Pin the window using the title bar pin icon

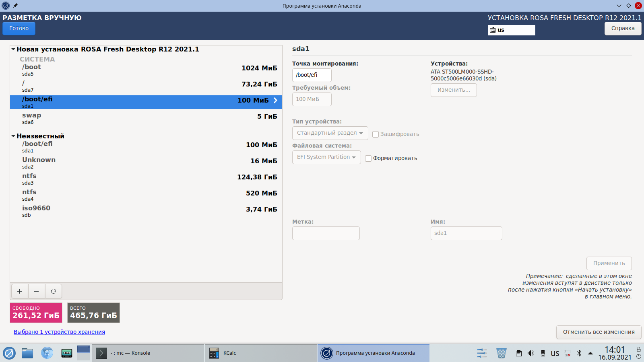click(15, 6)
